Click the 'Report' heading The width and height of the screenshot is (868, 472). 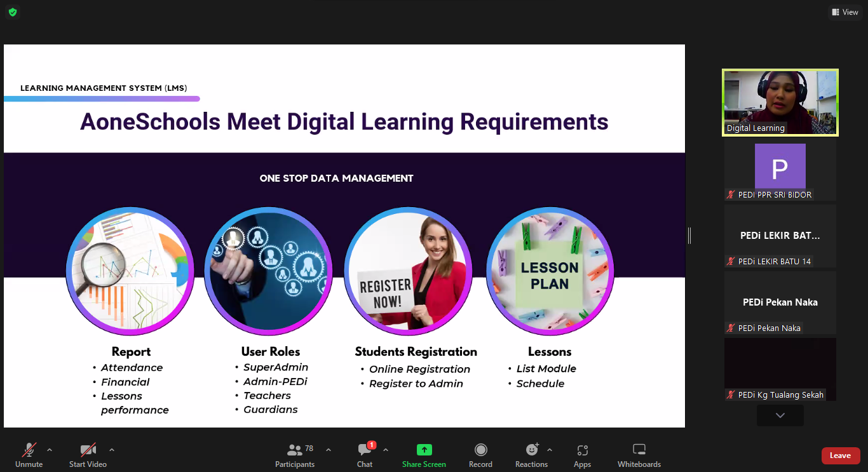pos(131,352)
